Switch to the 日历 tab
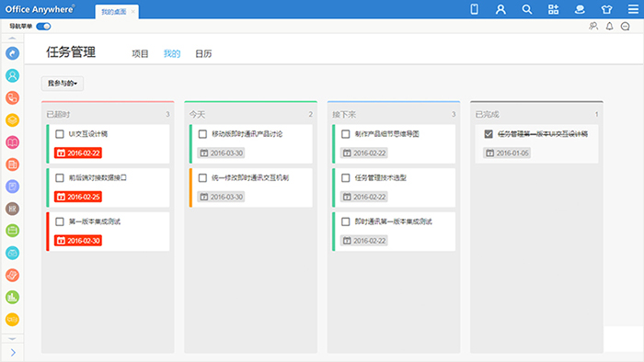Image resolution: width=644 pixels, height=362 pixels. pos(203,53)
